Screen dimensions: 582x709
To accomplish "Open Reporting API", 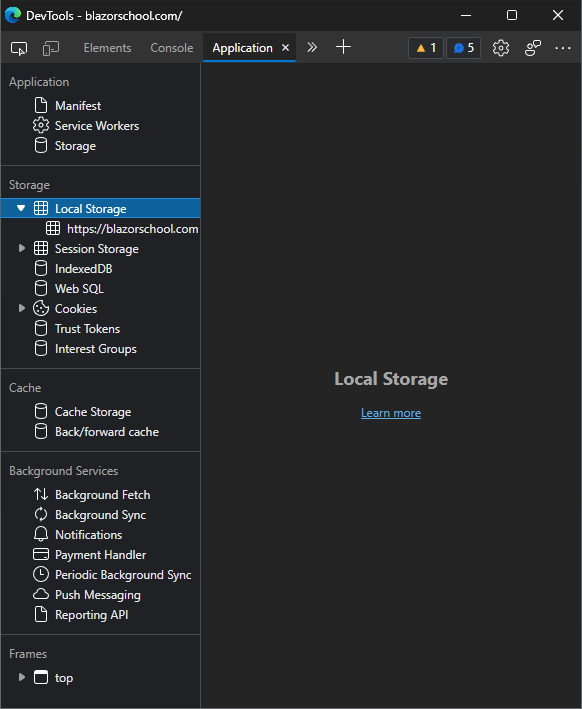I will (91, 615).
